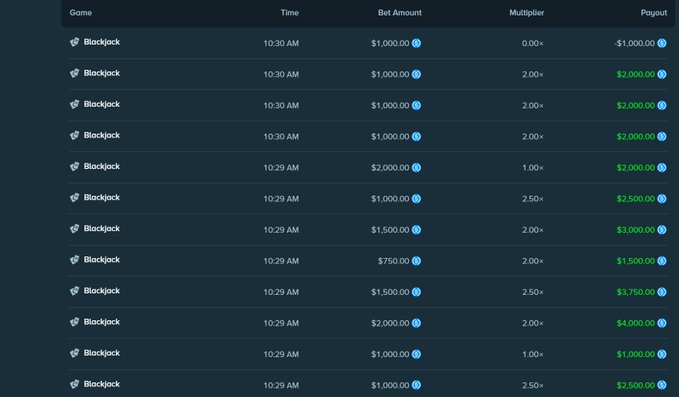Click the 10:30 AM time in the 0.00× row
Viewport: 679px width, 397px height.
[281, 43]
